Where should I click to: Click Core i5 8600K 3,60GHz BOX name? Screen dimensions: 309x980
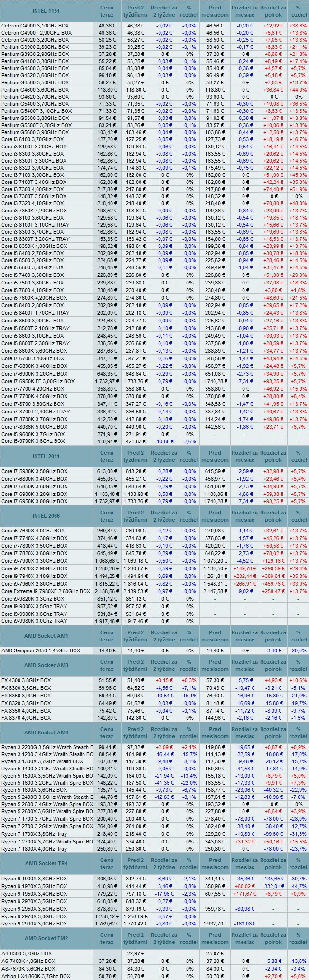[x=34, y=351]
